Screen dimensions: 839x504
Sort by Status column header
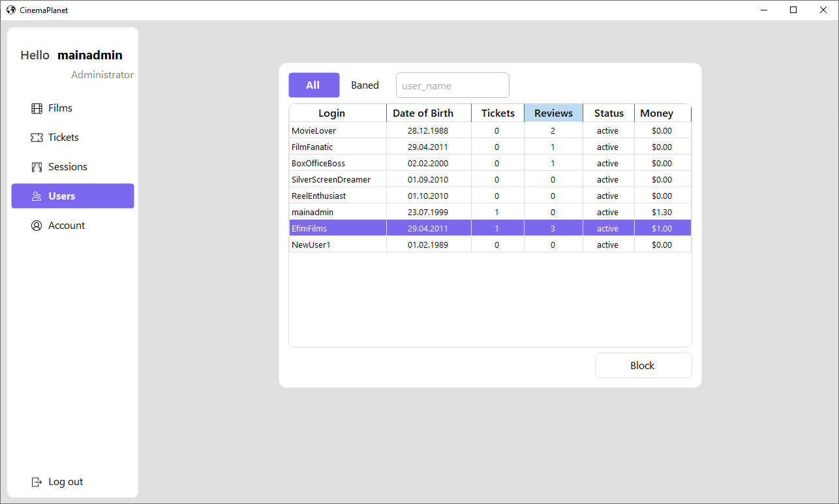click(x=609, y=113)
